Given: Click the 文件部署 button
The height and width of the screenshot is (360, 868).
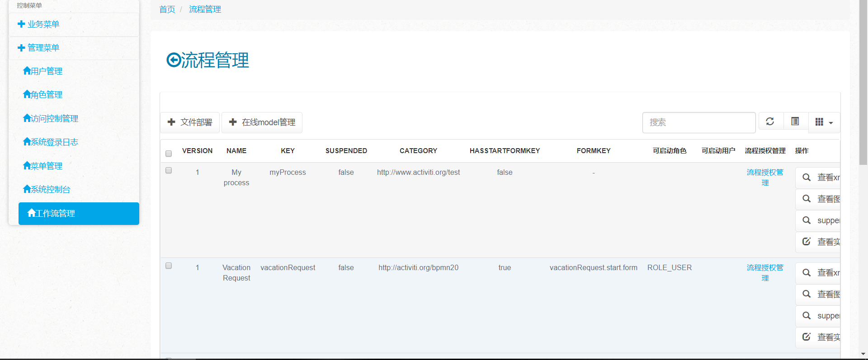Looking at the screenshot, I should (190, 122).
